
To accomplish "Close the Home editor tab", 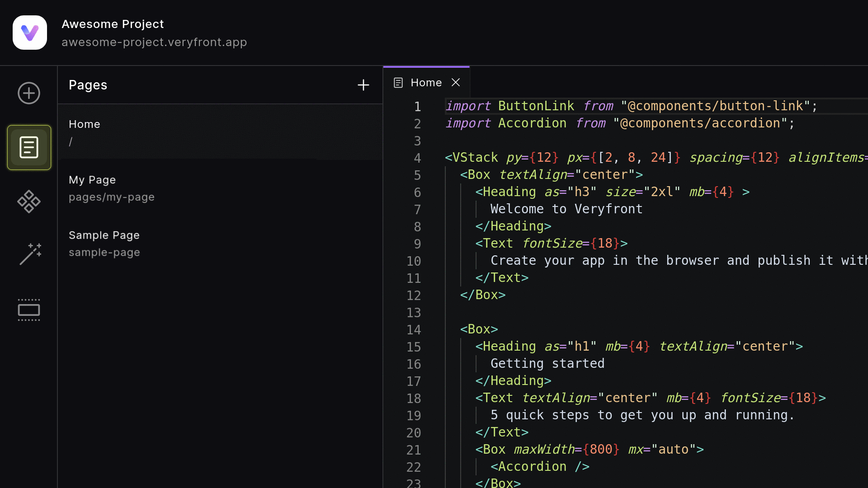I will click(x=456, y=82).
